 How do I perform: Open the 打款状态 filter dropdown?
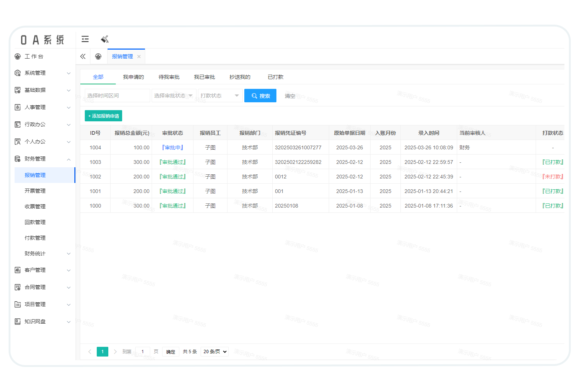click(220, 96)
